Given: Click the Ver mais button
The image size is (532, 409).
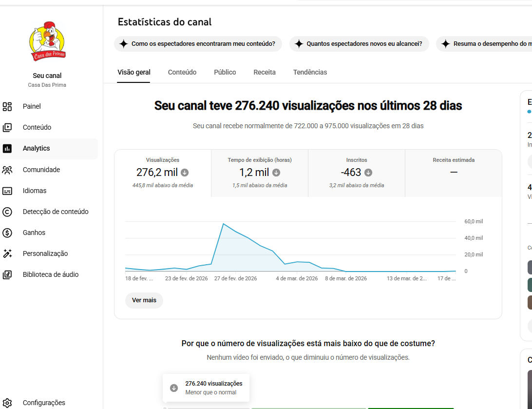Looking at the screenshot, I should [144, 300].
